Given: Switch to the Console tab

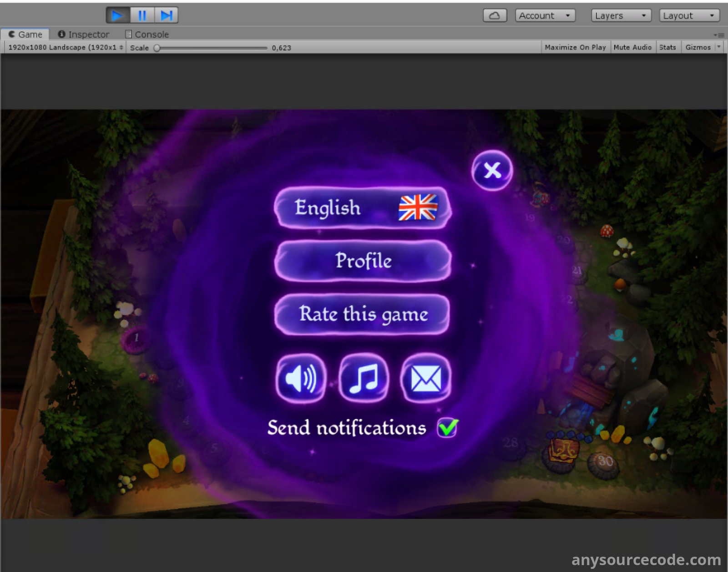Looking at the screenshot, I should (x=147, y=35).
